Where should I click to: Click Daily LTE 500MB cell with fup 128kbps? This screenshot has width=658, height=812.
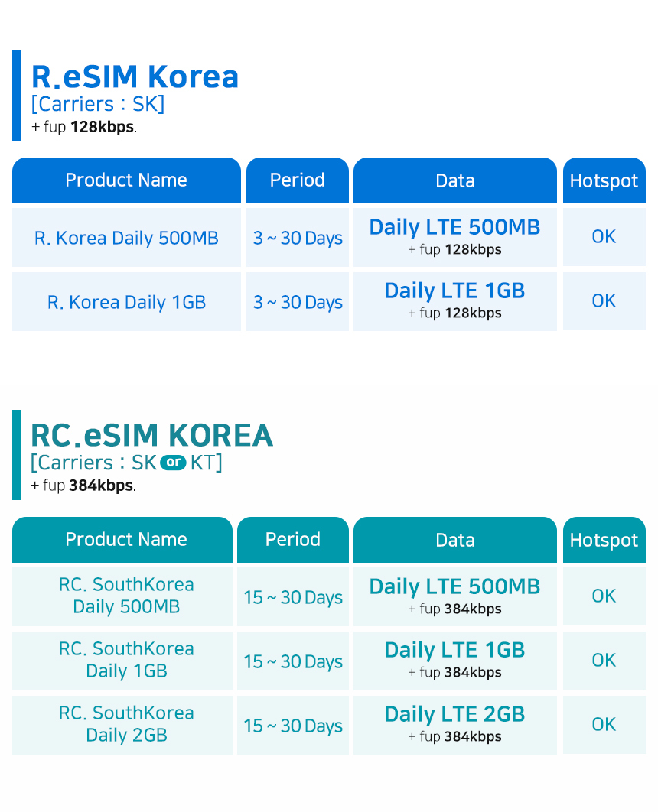coord(454,236)
